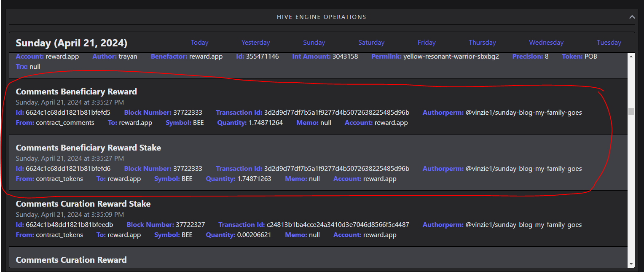The width and height of the screenshot is (644, 272).
Task: Click the Hive Engine Operations header title
Action: [x=321, y=17]
